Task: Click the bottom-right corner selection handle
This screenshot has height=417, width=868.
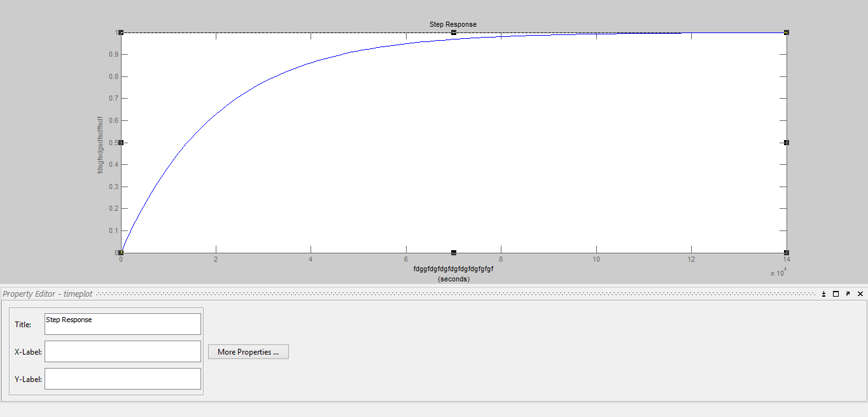Action: 787,253
